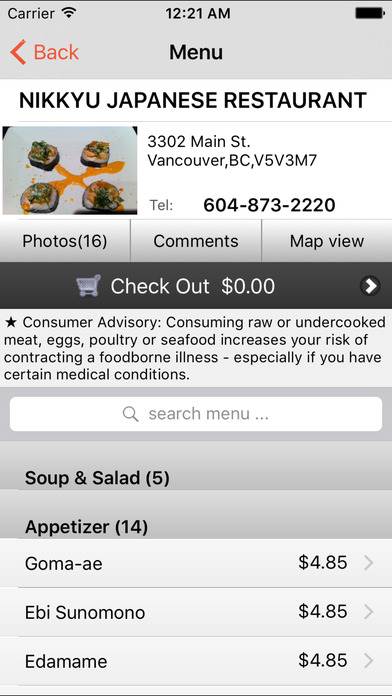Screen dimensions: 392x696
Task: Open details chevron next to Goma-ae
Action: click(368, 563)
